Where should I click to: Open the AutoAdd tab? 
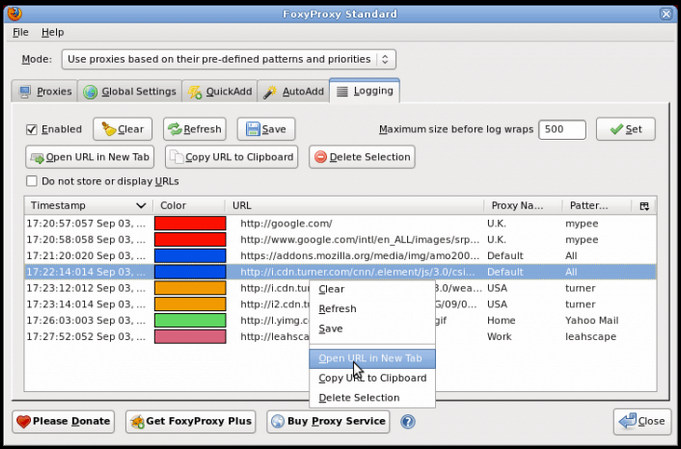[294, 92]
